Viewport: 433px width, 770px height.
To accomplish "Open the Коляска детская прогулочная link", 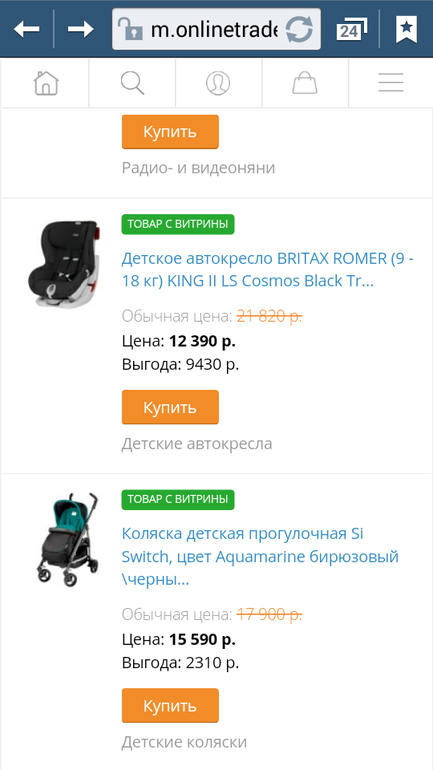I will click(x=260, y=557).
